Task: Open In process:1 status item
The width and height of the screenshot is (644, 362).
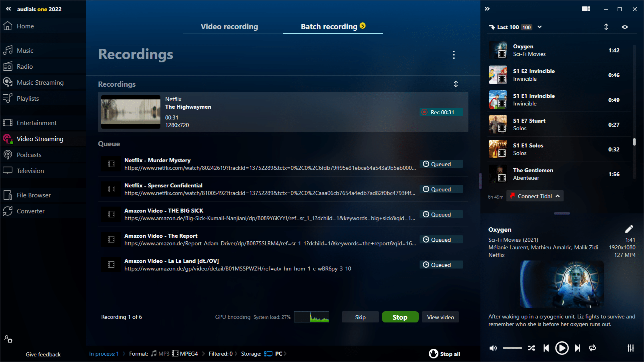Action: click(x=104, y=354)
